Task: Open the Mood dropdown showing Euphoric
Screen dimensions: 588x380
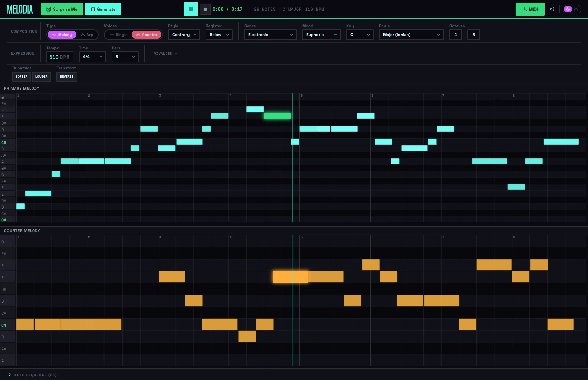Action: click(322, 35)
